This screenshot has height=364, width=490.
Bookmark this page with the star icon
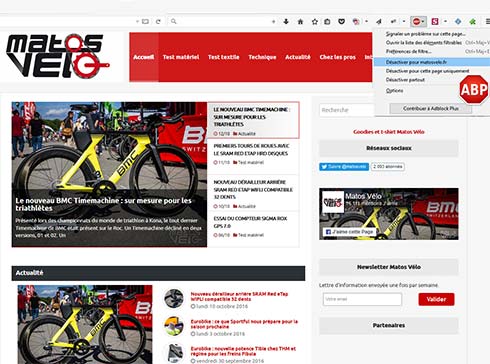[x=315, y=22]
